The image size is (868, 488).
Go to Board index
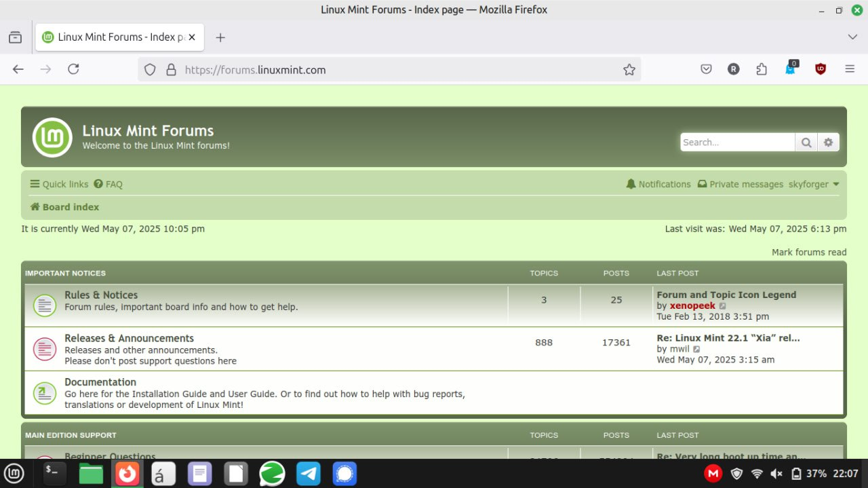(64, 207)
